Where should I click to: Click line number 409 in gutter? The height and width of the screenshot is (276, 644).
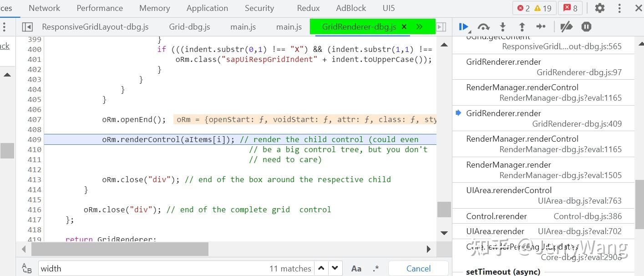34,139
